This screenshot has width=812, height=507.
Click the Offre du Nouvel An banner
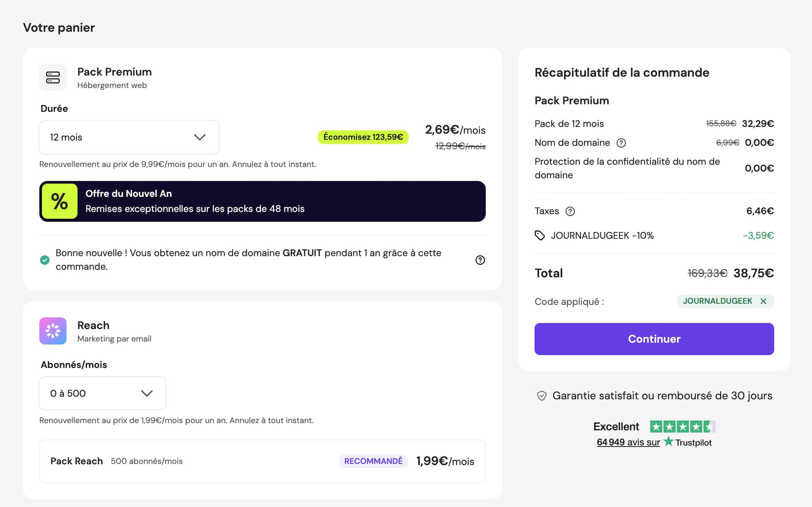pyautogui.click(x=262, y=201)
